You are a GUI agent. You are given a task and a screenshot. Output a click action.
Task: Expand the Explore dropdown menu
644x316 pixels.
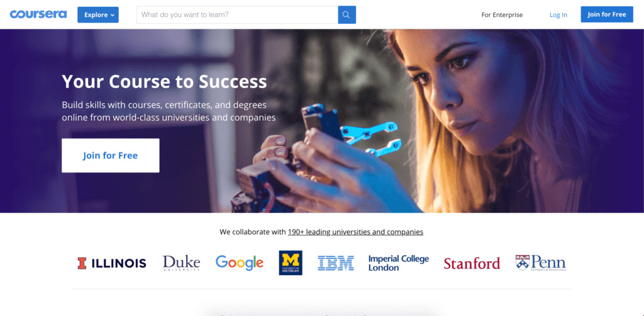pyautogui.click(x=98, y=14)
